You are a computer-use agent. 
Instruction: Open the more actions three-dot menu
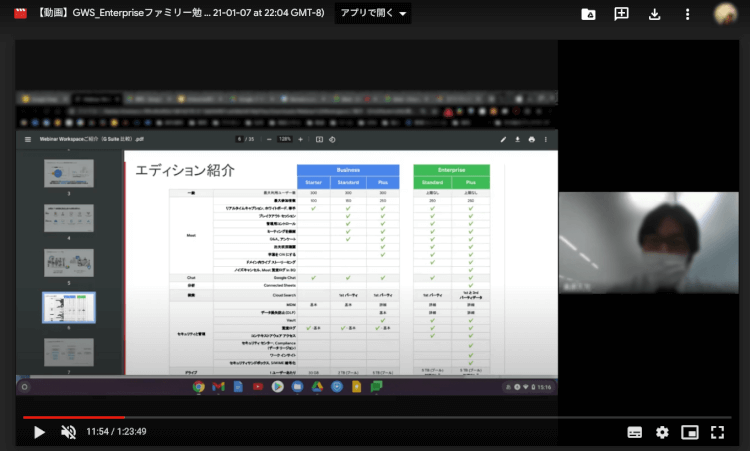click(x=687, y=14)
